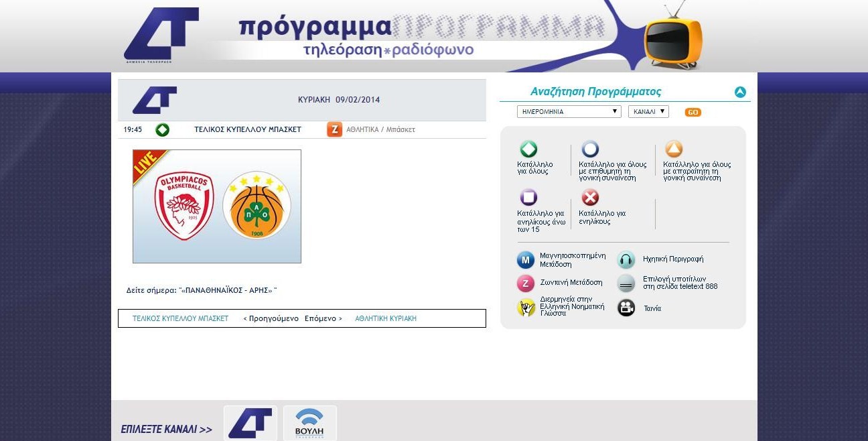Click the τηλεόραση*ραδιόφωνο banner text
Screen dimensions: 868x441
388,50
